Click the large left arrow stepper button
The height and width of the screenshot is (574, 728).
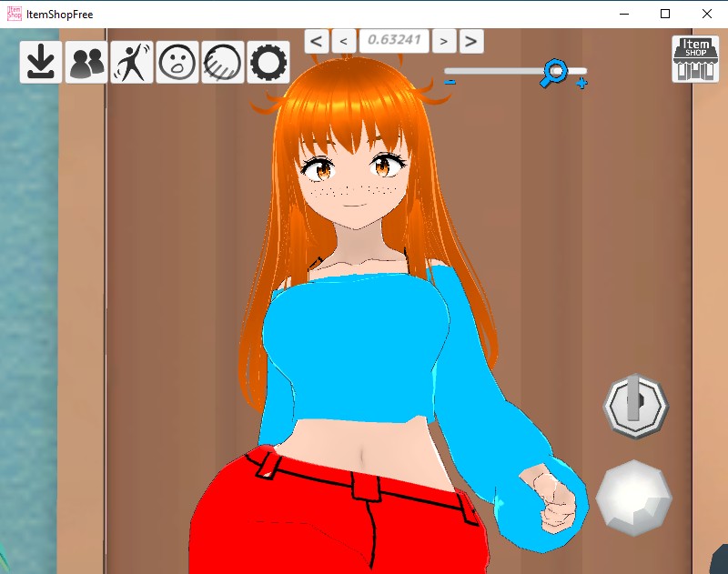click(x=316, y=41)
